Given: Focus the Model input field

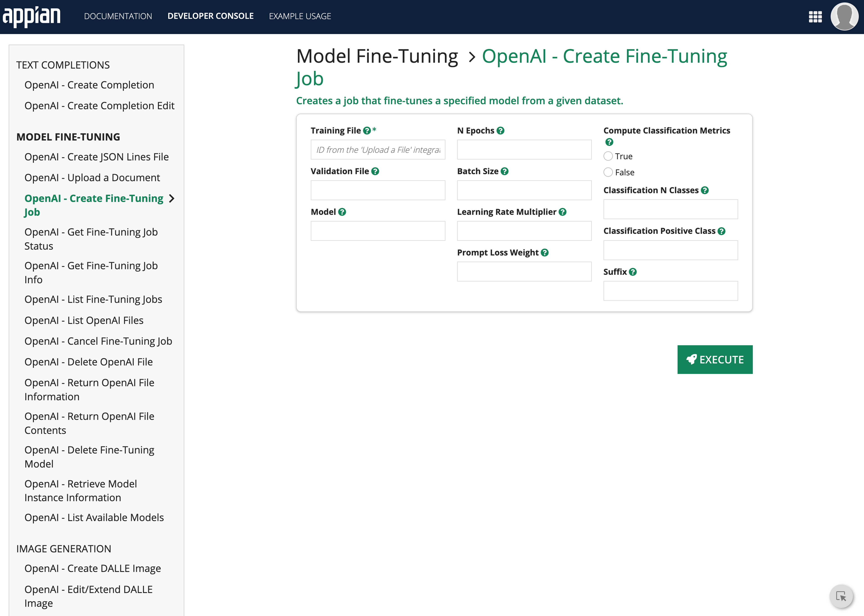Looking at the screenshot, I should [378, 231].
